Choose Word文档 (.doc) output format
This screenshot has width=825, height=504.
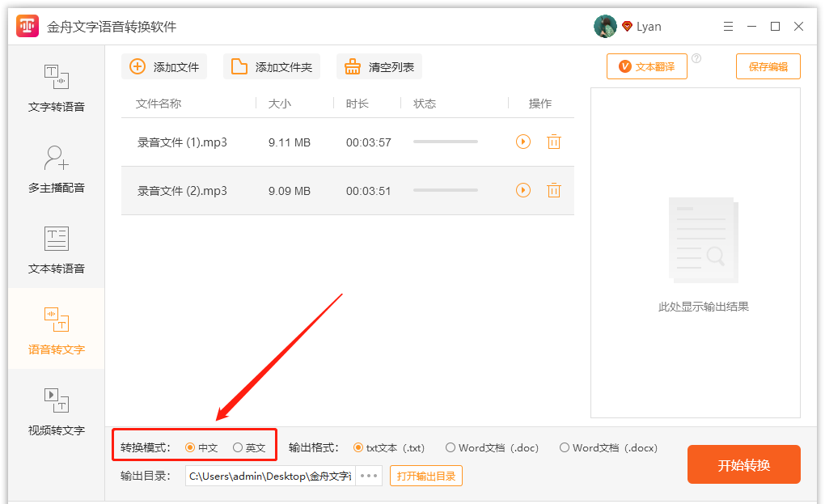(x=451, y=447)
